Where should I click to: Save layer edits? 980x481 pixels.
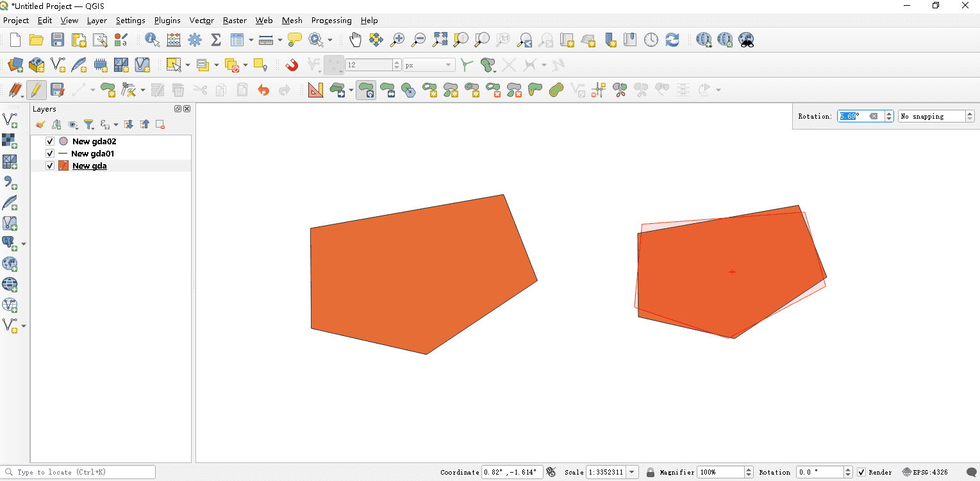pos(58,90)
